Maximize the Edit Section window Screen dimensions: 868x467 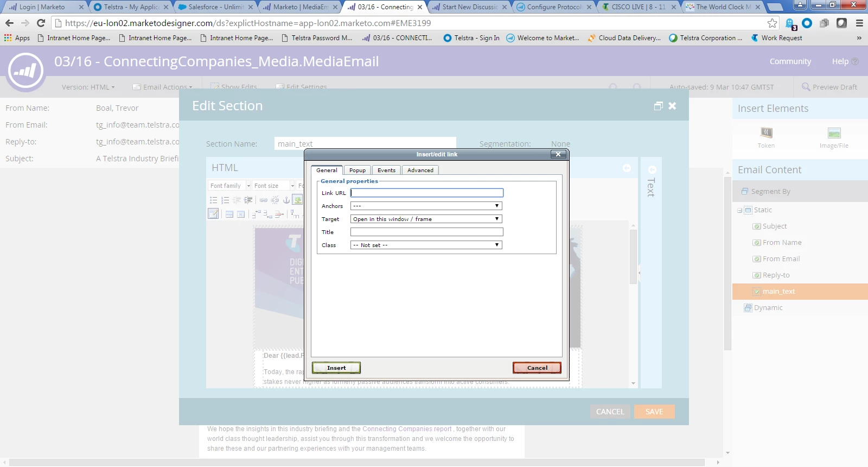[659, 106]
